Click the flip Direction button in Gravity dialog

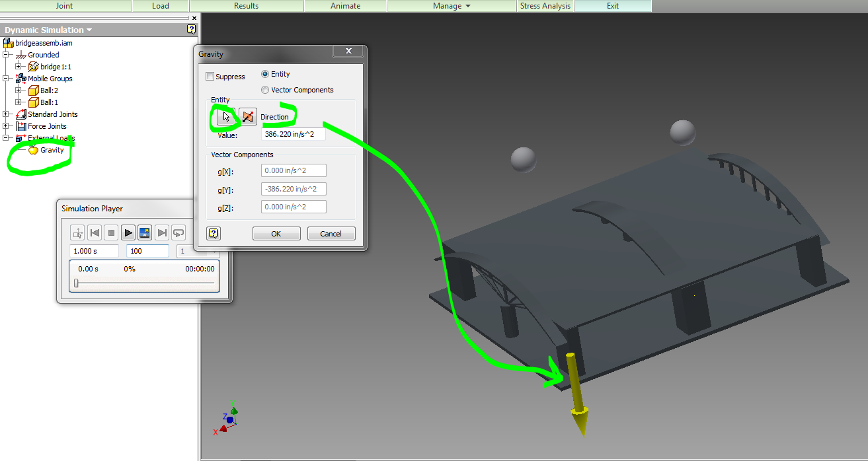[x=248, y=117]
